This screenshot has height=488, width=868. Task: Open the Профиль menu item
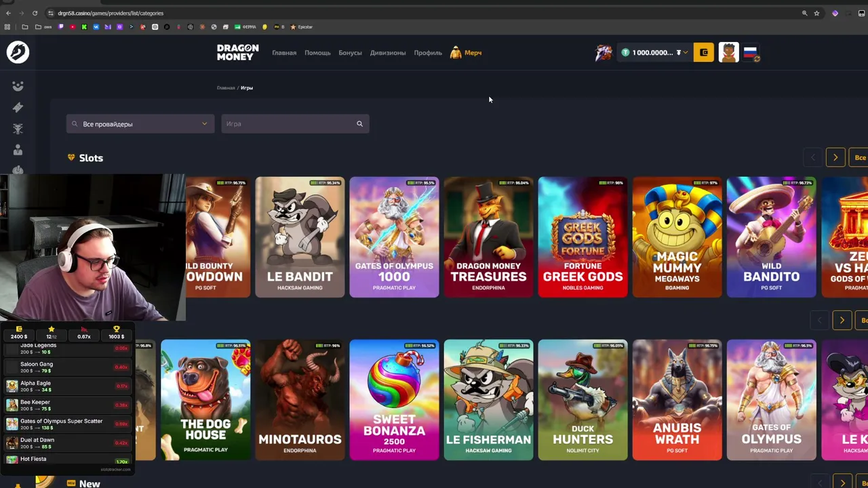point(428,53)
